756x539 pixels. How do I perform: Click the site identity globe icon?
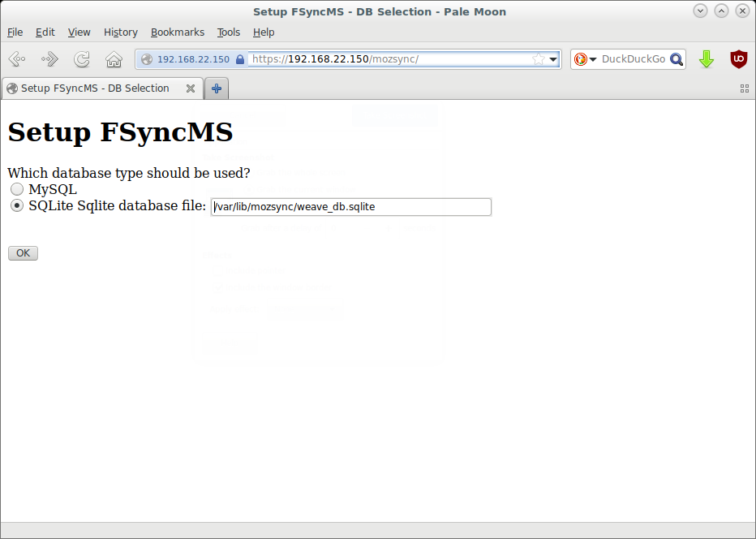[x=147, y=59]
